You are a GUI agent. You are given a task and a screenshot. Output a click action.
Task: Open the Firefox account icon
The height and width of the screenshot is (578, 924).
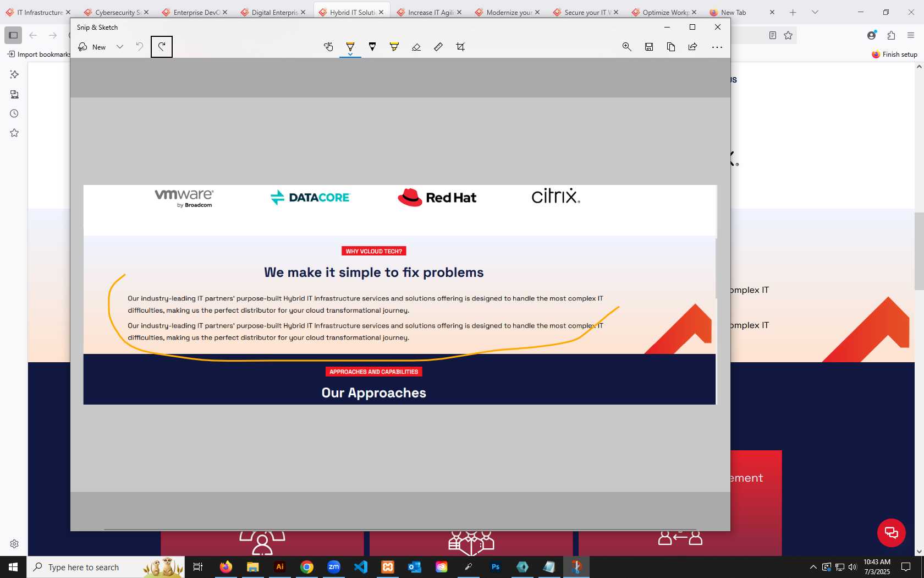872,35
